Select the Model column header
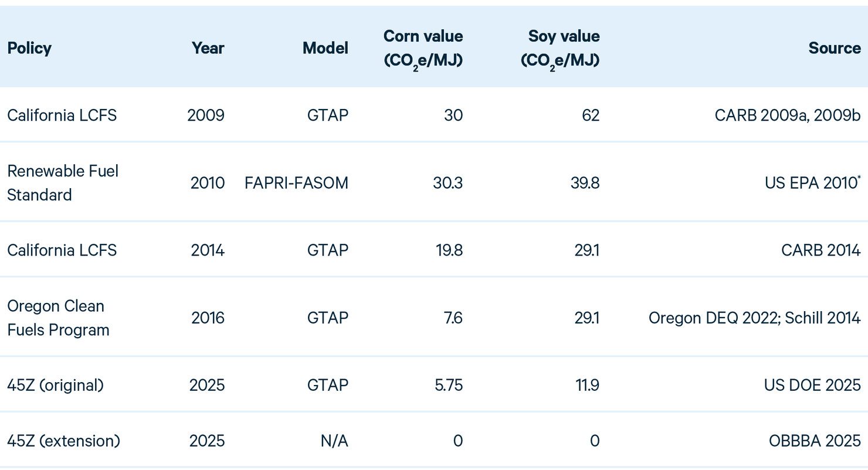Screen dimensions: 868x470 coord(325,48)
